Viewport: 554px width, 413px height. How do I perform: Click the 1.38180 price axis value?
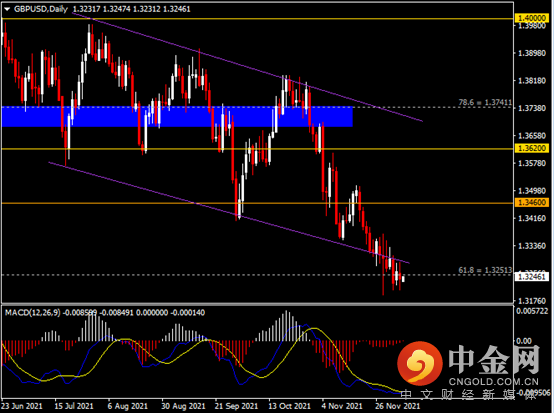tap(532, 81)
